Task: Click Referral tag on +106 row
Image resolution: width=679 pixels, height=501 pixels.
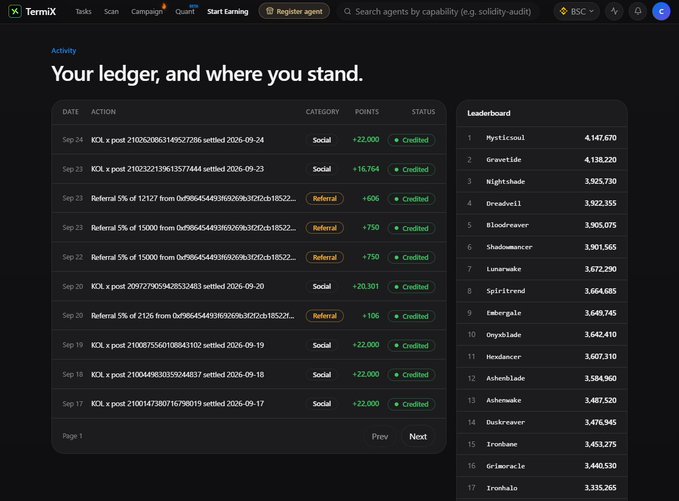Action: (x=325, y=316)
